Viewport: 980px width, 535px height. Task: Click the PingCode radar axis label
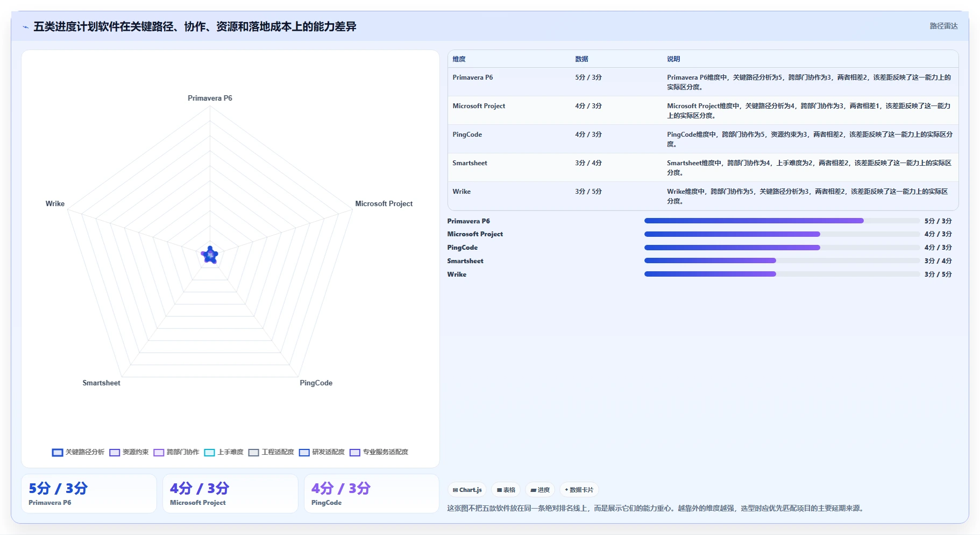(x=316, y=383)
